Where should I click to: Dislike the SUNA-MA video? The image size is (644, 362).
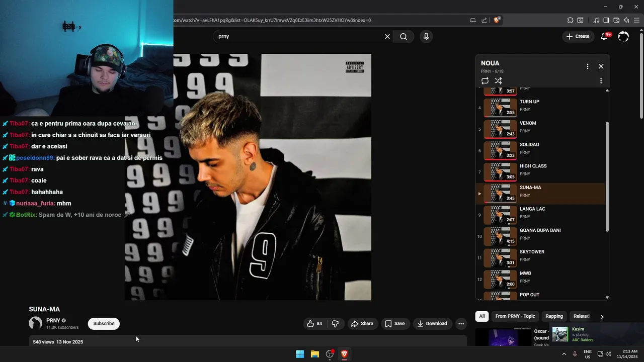pos(335,324)
